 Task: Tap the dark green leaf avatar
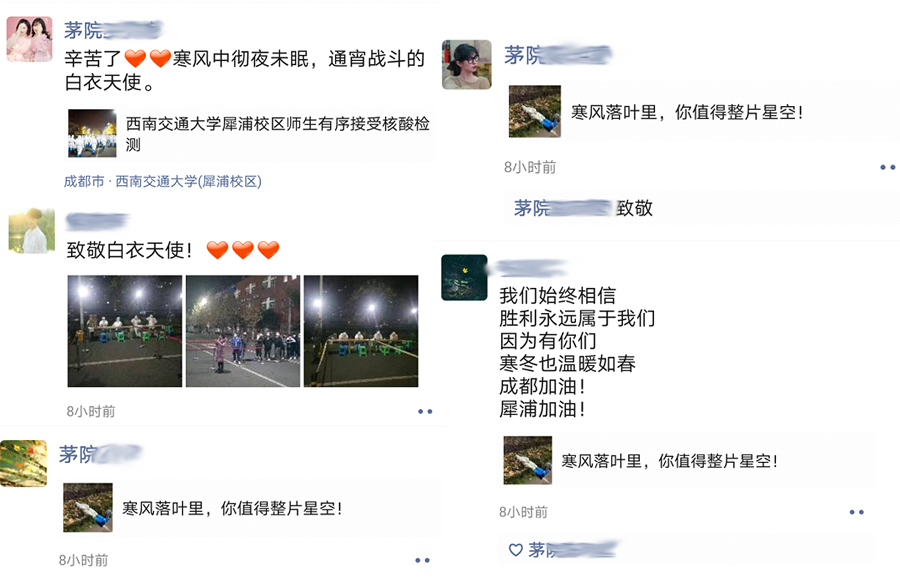coord(464,277)
